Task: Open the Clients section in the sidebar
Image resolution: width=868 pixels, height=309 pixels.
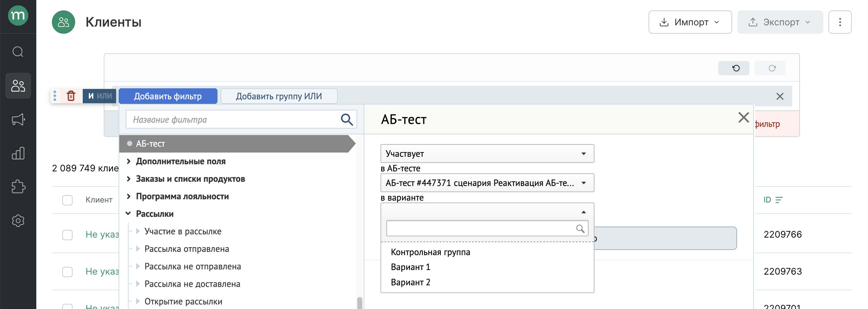Action: point(18,86)
